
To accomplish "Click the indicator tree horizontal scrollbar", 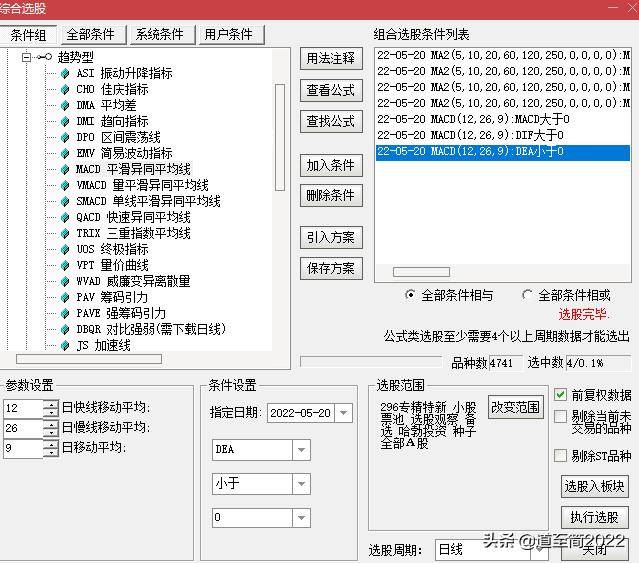I will click(89, 359).
